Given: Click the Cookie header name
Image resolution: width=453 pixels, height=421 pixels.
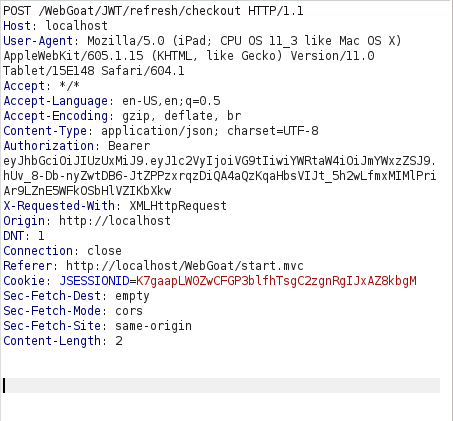Looking at the screenshot, I should 24,281.
